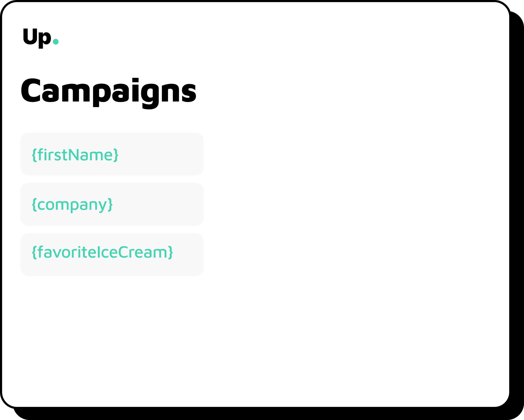The image size is (524, 420).
Task: Click the {favoriteIceCream} variable text
Action: pos(102,252)
